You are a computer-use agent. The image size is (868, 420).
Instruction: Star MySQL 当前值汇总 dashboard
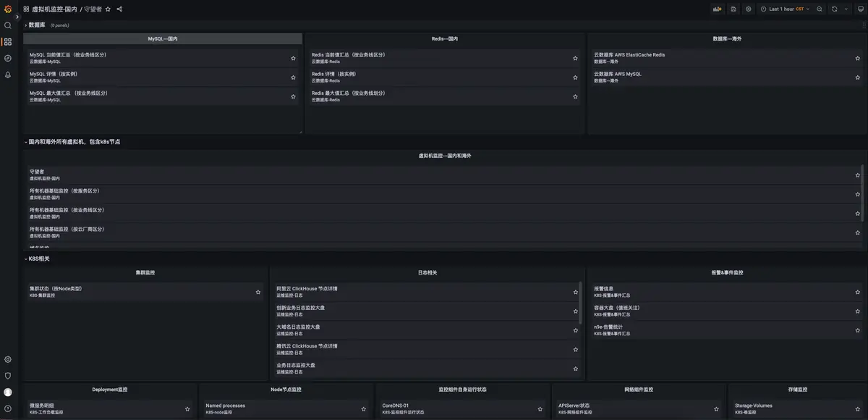pyautogui.click(x=293, y=58)
